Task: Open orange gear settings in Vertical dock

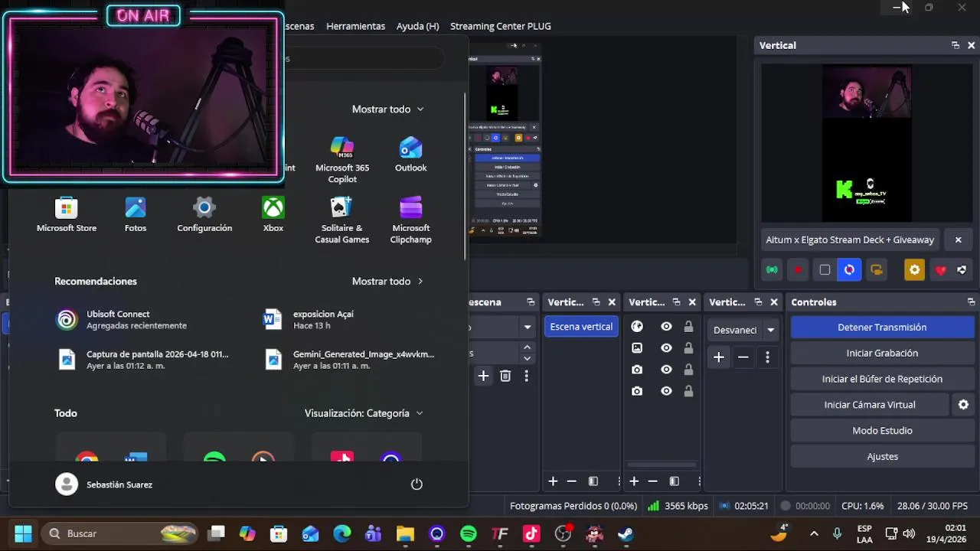Action: coord(914,269)
